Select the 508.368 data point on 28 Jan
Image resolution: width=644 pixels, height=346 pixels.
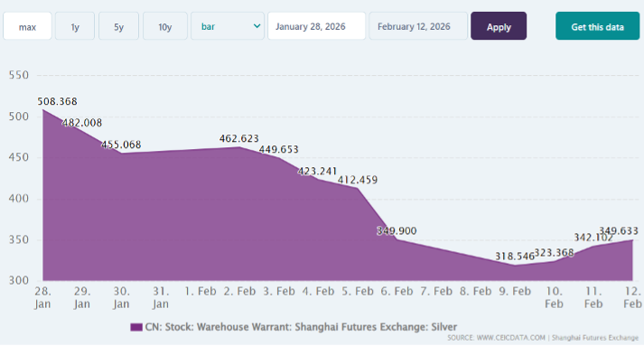pyautogui.click(x=43, y=109)
